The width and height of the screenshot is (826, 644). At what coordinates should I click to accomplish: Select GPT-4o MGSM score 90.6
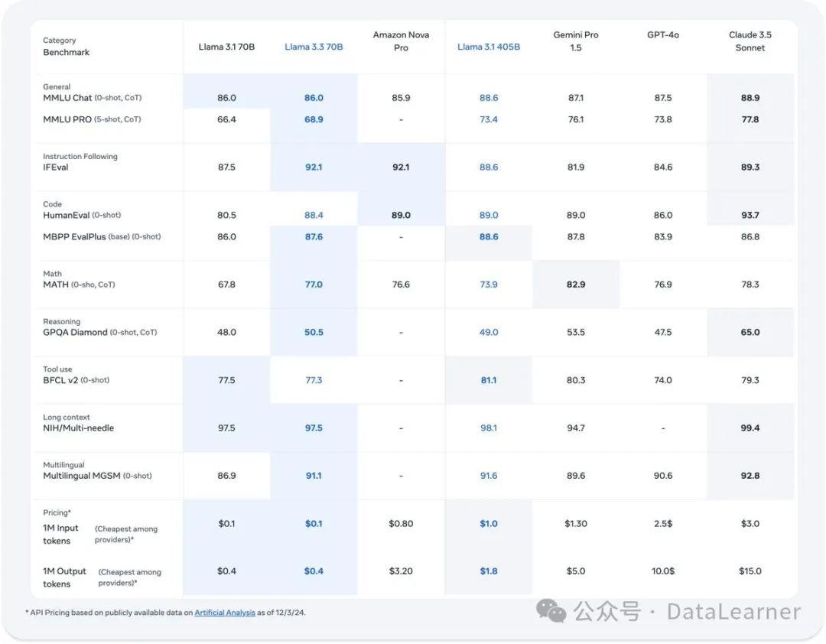(x=662, y=476)
